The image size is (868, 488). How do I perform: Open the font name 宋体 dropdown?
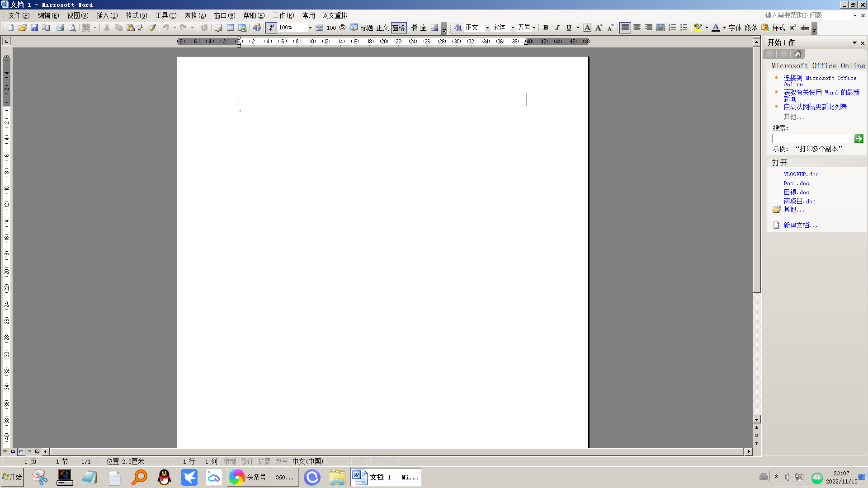tap(513, 28)
